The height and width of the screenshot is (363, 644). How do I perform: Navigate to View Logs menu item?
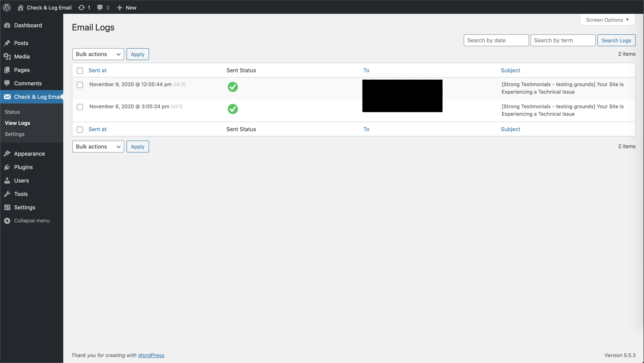coord(17,123)
